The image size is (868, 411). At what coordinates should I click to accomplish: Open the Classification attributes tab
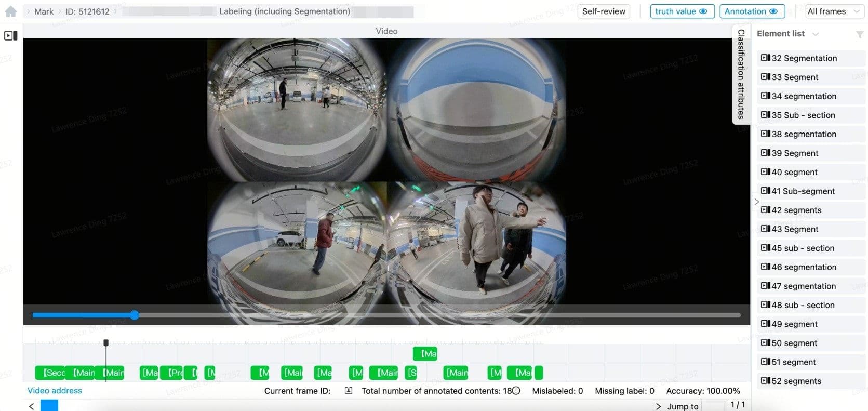point(741,74)
